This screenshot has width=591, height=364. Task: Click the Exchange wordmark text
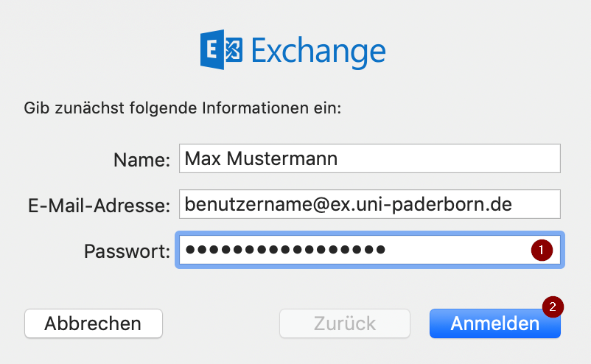[318, 52]
